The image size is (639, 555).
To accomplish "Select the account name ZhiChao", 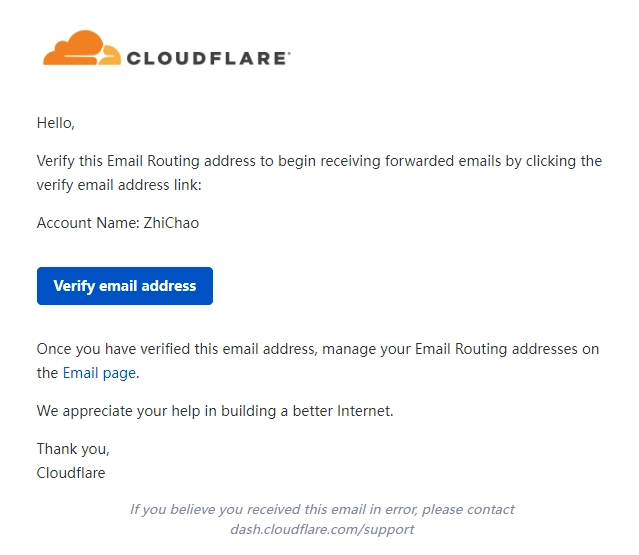I will tap(173, 223).
